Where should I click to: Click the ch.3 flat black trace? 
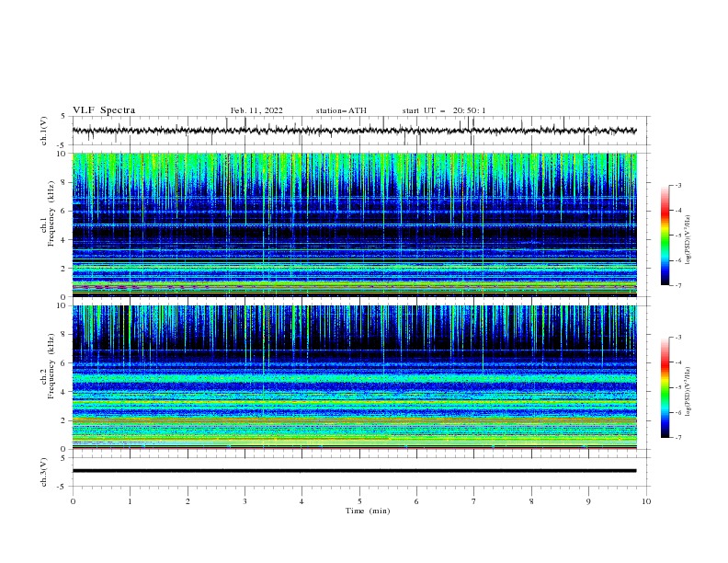[x=354, y=471]
